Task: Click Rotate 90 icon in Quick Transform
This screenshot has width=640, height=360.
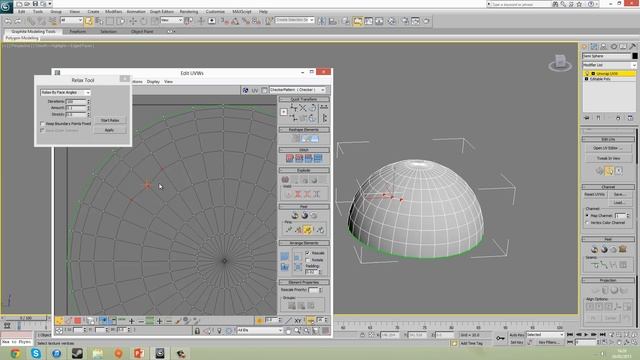Action: tap(312, 108)
